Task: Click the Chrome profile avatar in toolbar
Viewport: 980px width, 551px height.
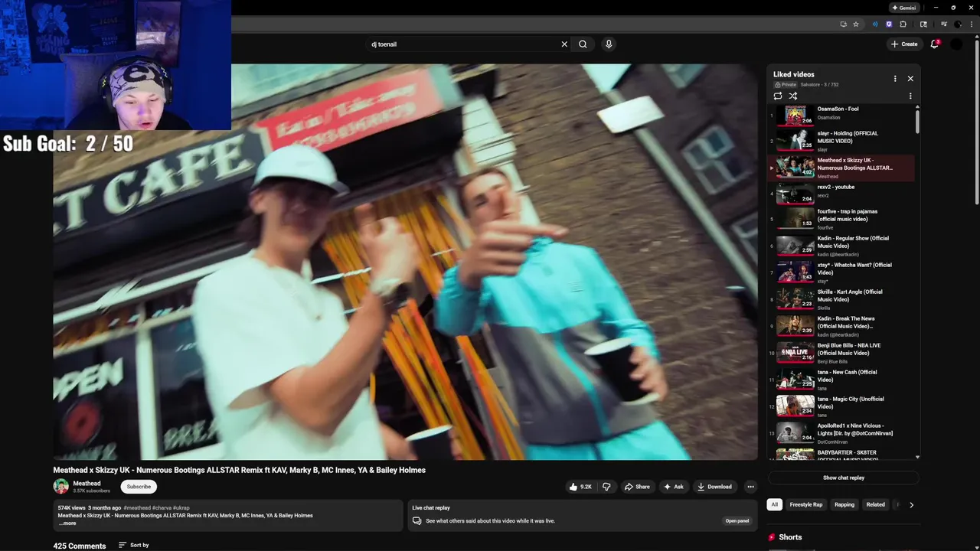Action: (958, 24)
